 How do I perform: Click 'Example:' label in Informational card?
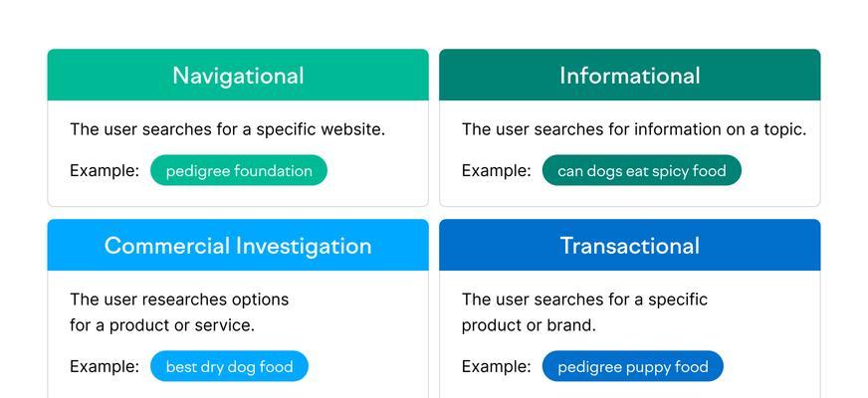click(x=497, y=170)
